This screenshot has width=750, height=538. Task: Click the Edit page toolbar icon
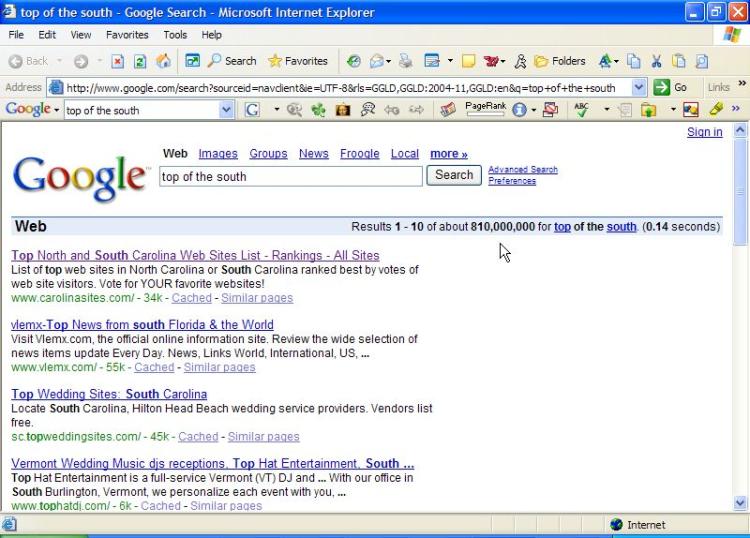[432, 61]
